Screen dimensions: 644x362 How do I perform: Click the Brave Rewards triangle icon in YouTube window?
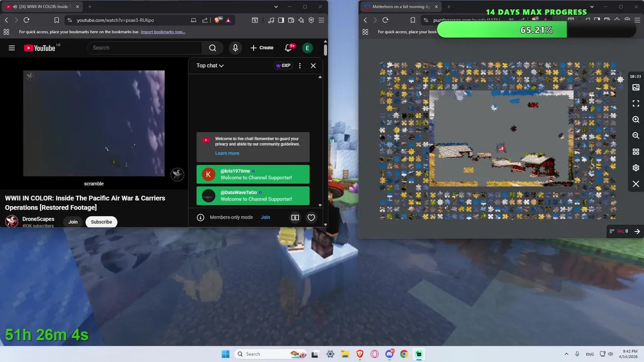coord(228,20)
